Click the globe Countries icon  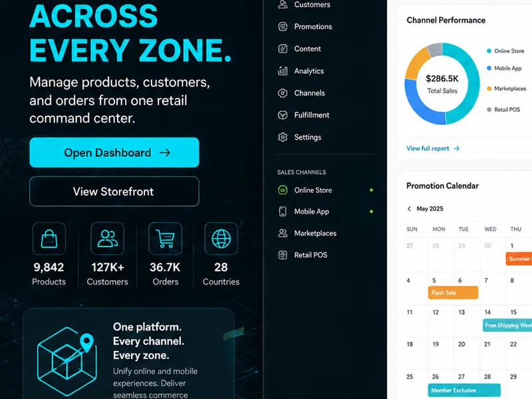[221, 239]
